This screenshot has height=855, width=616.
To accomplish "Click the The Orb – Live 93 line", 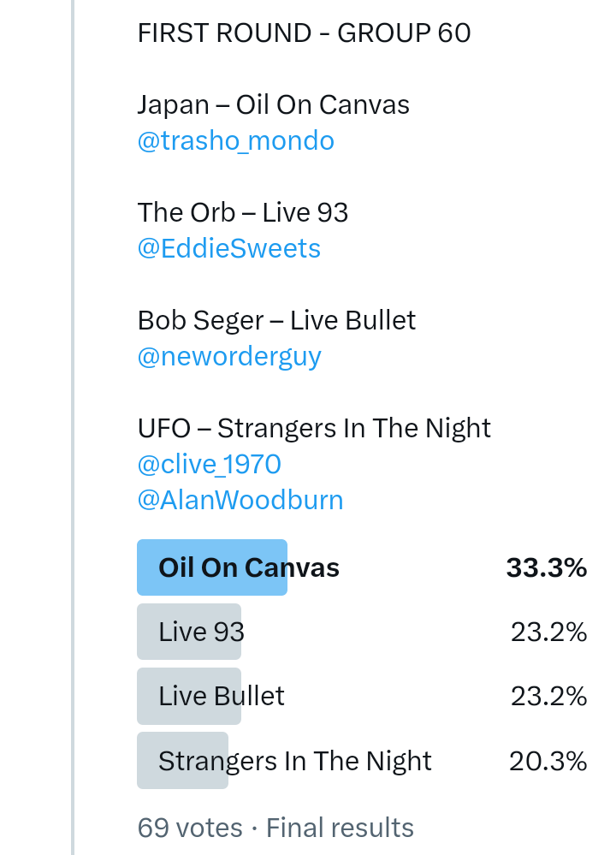I will [242, 213].
